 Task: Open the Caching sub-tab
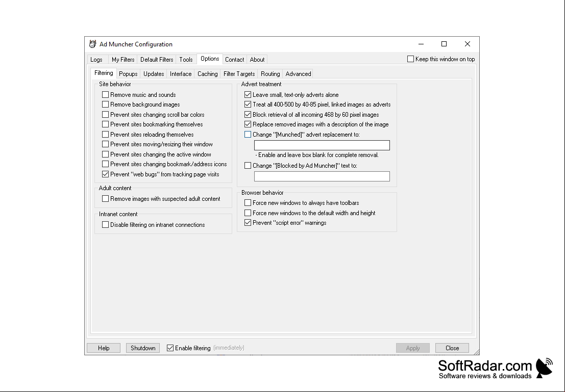click(208, 74)
